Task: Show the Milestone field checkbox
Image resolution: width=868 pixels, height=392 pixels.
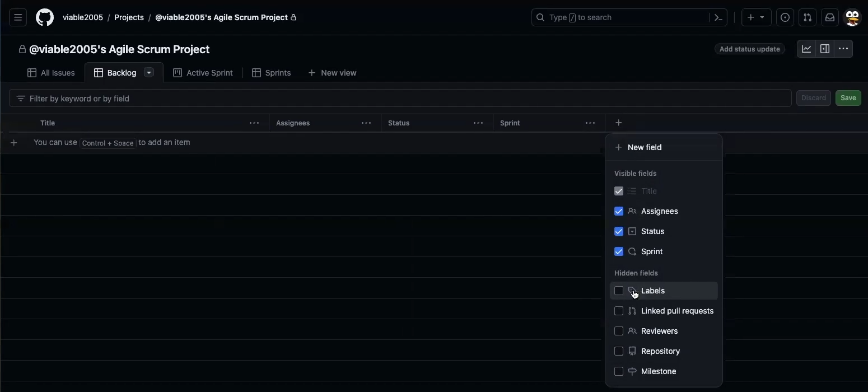Action: pyautogui.click(x=619, y=371)
